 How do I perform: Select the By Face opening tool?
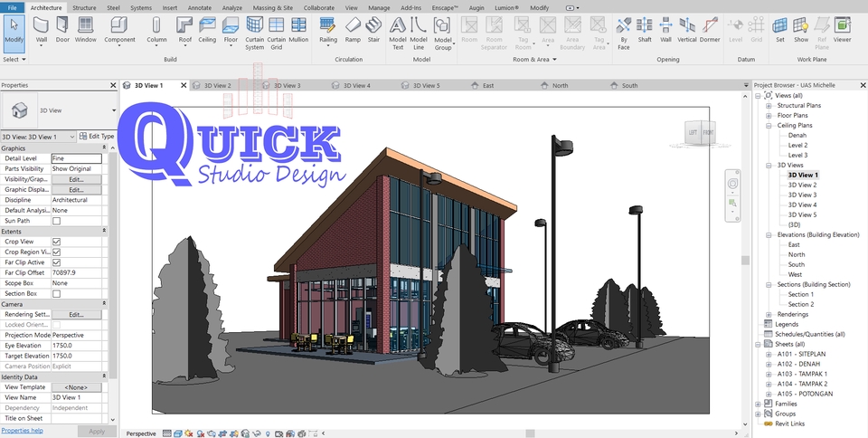click(623, 33)
